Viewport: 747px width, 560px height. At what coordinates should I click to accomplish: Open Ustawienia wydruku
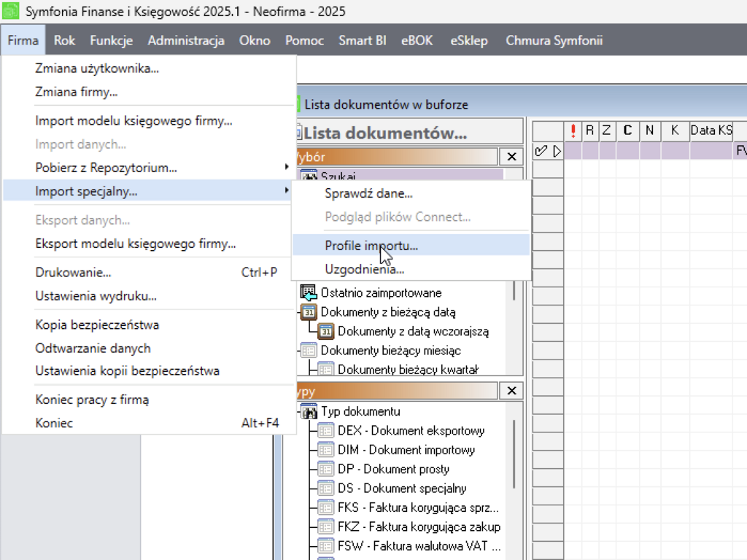tap(149, 296)
